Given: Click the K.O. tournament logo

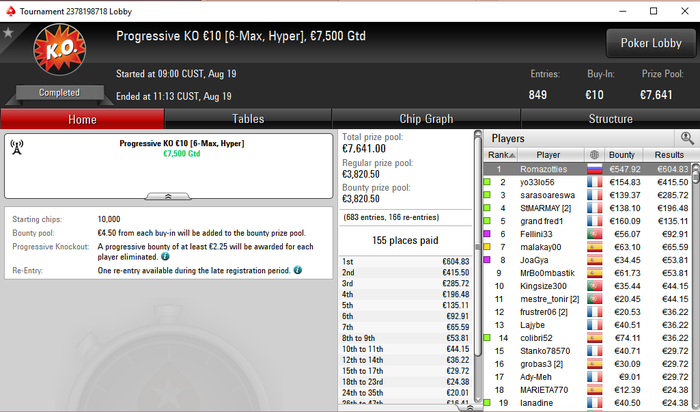Looking at the screenshot, I should (x=60, y=50).
